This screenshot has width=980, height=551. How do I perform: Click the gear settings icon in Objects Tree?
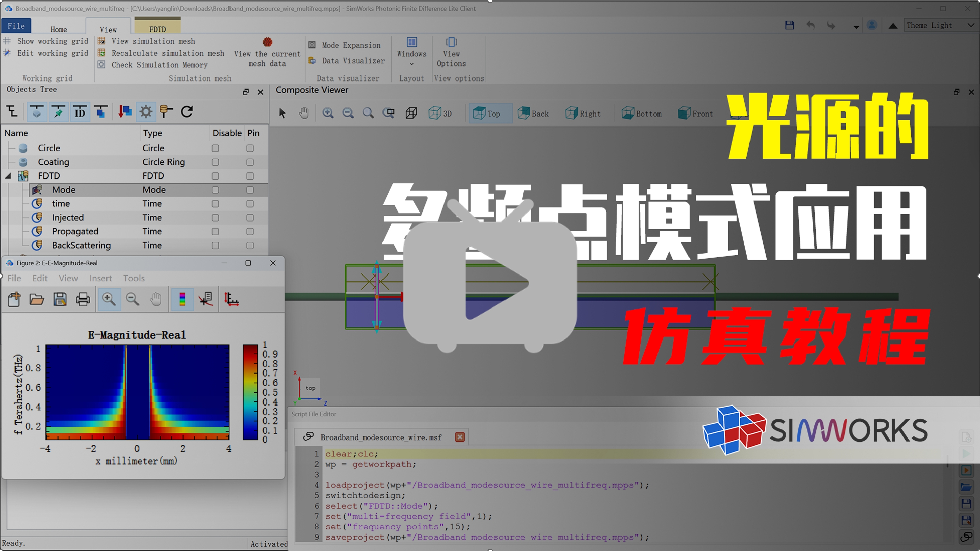pyautogui.click(x=146, y=112)
